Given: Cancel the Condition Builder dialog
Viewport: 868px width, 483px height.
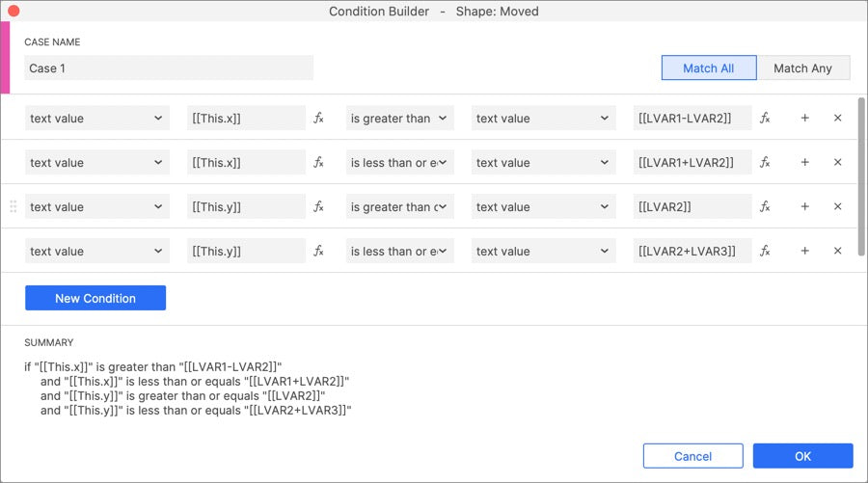Looking at the screenshot, I should click(692, 456).
